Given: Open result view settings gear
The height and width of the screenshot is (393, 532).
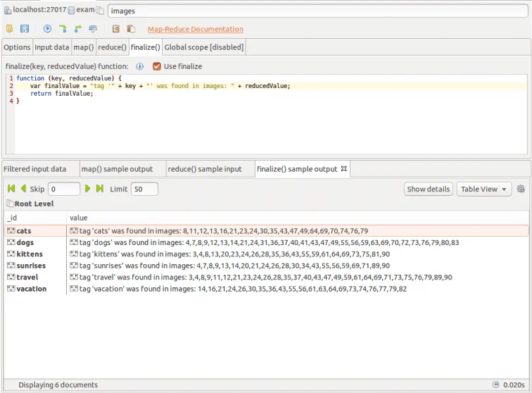Looking at the screenshot, I should [x=521, y=189].
